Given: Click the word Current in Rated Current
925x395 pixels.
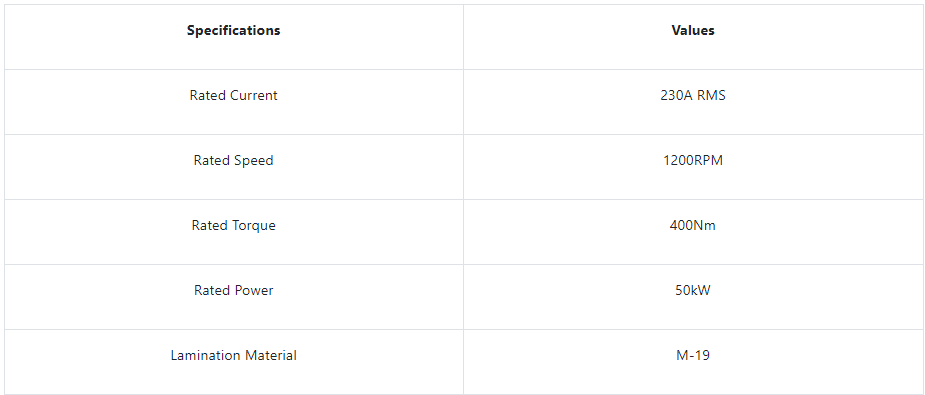Looking at the screenshot, I should coord(254,96).
